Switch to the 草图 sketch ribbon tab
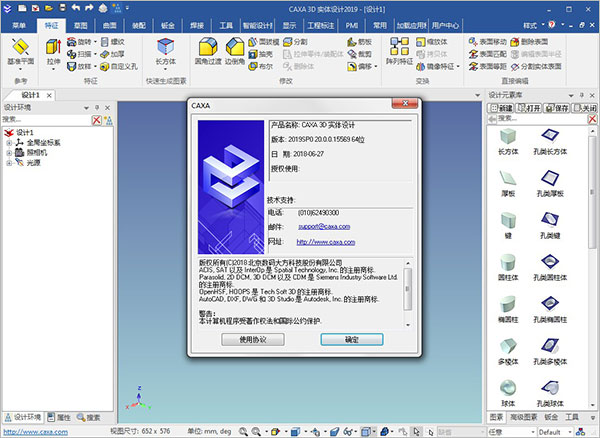This screenshot has height=438, width=600. coord(80,26)
